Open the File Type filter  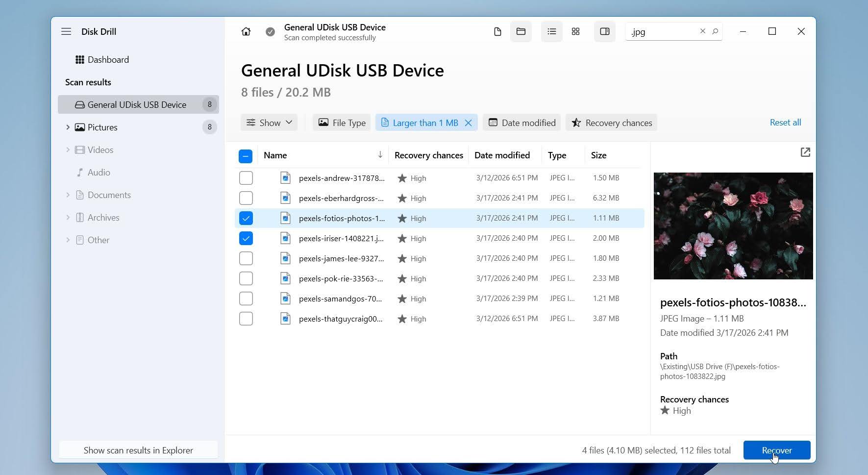click(x=342, y=123)
